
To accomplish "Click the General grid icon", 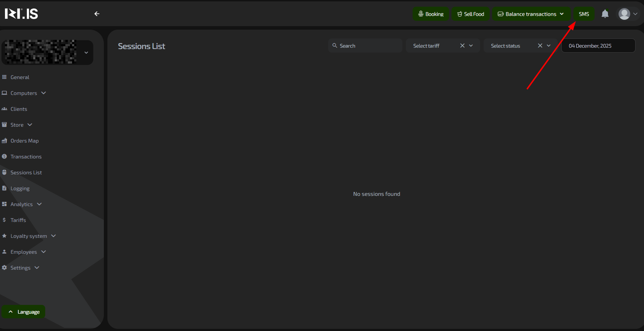I will click(4, 77).
